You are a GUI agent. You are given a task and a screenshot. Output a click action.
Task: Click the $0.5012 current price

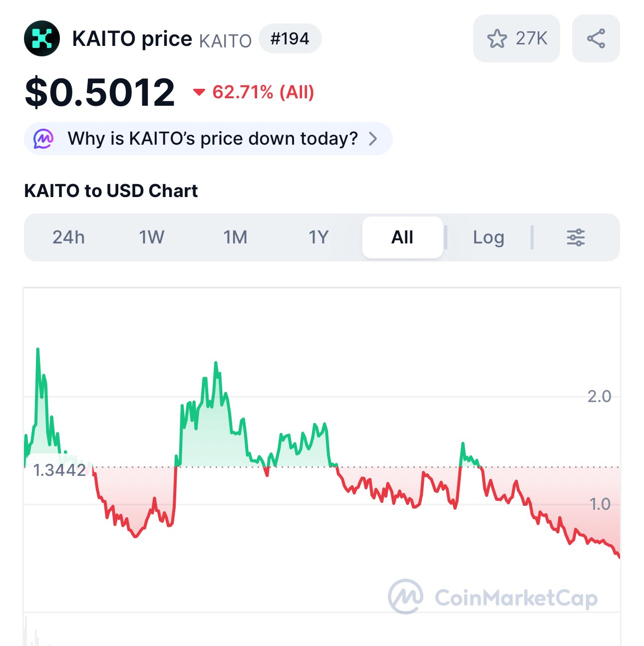click(100, 92)
